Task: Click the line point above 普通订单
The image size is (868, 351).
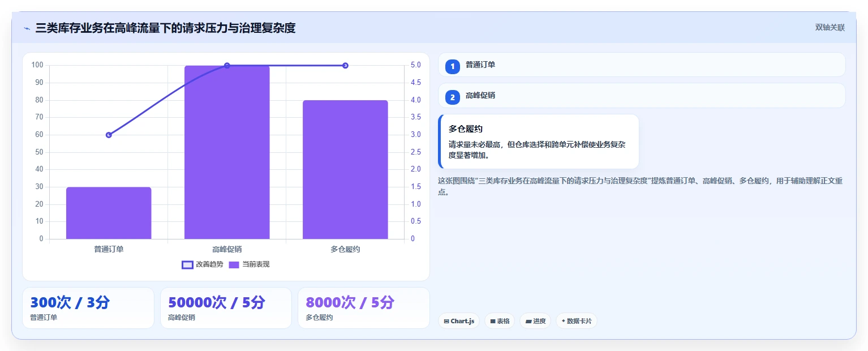Action: click(x=109, y=135)
